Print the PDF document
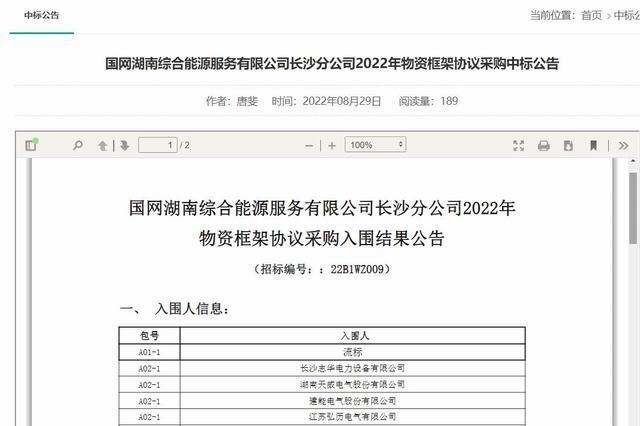640x426 pixels. click(x=543, y=145)
